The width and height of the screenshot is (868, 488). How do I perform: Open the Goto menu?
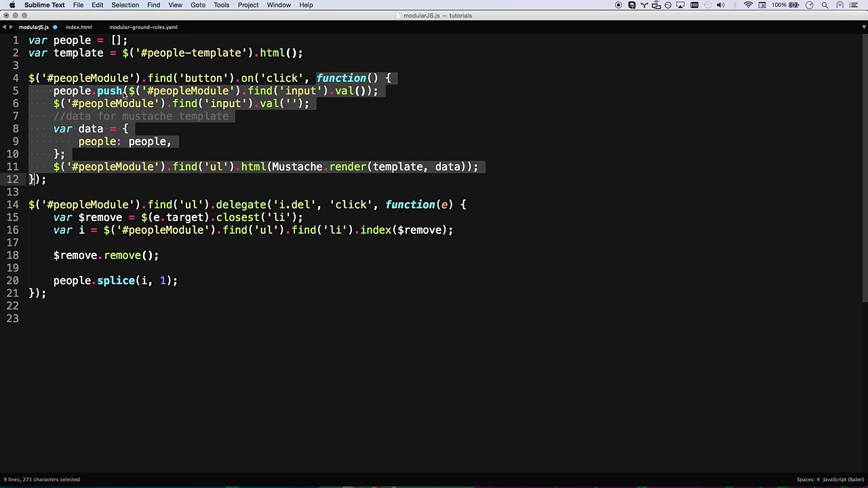coord(198,5)
